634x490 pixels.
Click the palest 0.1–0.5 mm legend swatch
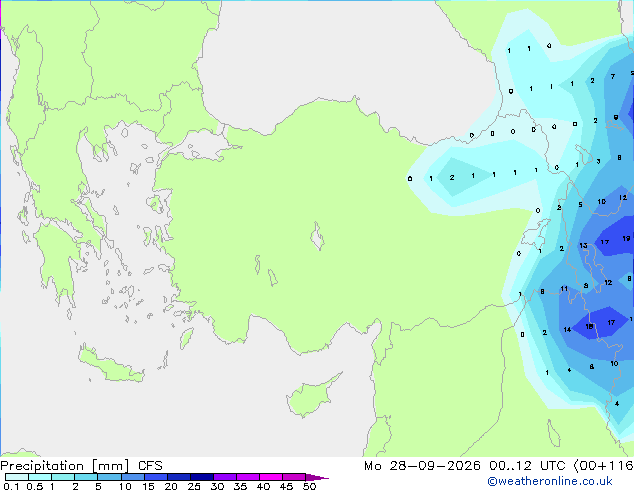[17, 477]
